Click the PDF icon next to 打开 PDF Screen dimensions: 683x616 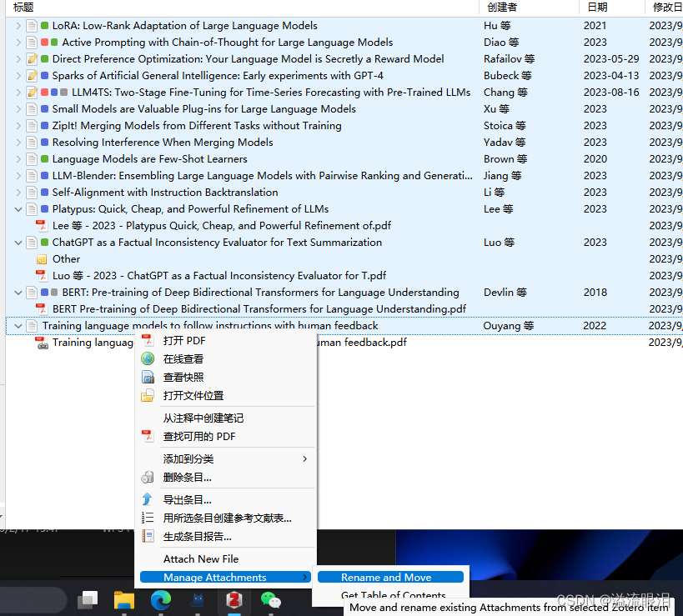pos(148,340)
